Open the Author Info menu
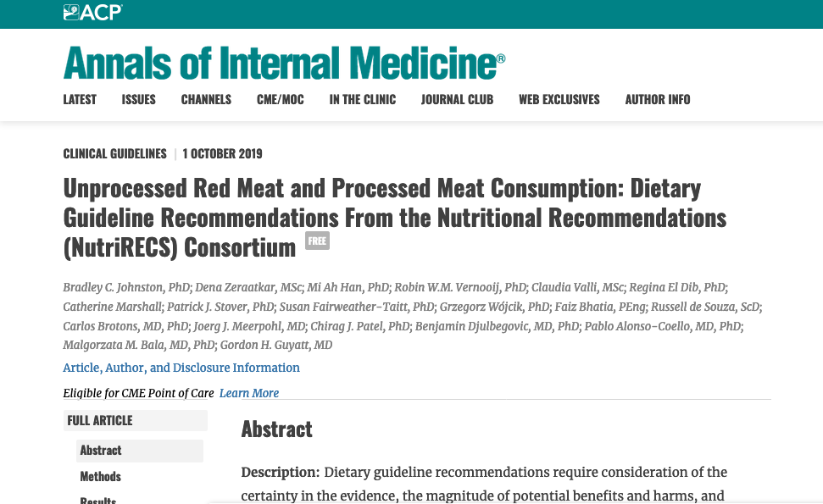Screen dimensions: 823x504 657,99
